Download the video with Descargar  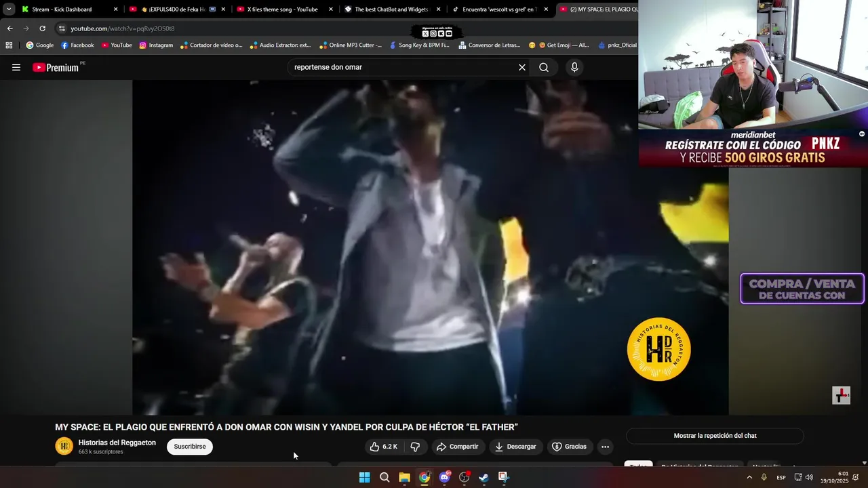pos(515,447)
